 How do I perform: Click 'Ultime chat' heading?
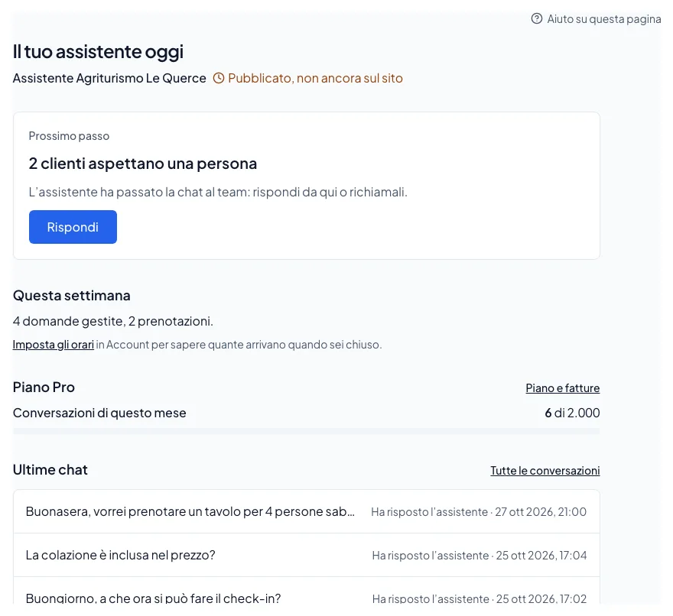coord(50,470)
